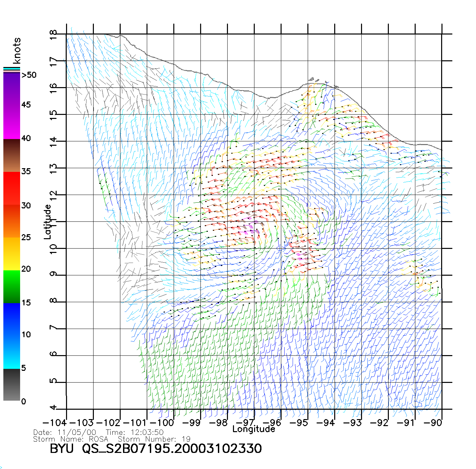
Task: Click the 'BYU QS_S2B07195.20003102330' title
Action: (156, 449)
